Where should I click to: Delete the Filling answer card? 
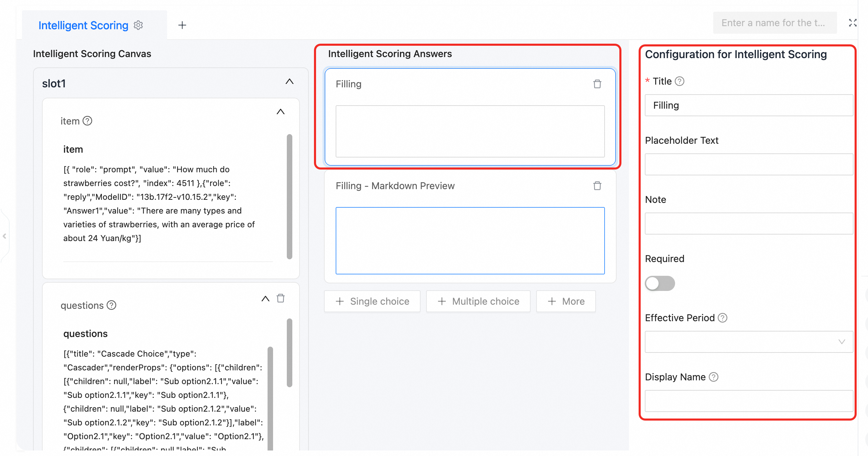click(597, 84)
